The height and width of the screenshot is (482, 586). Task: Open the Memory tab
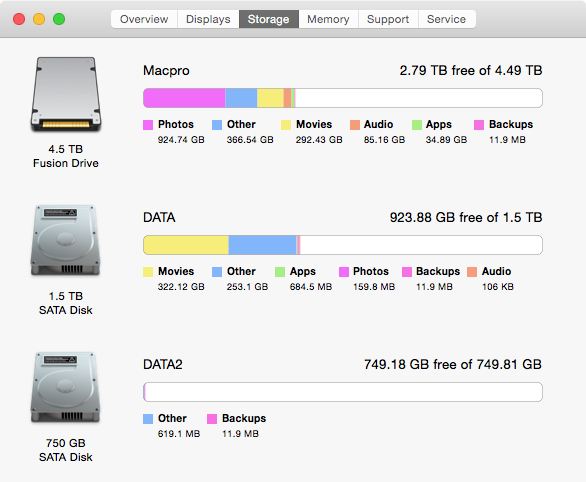point(328,19)
